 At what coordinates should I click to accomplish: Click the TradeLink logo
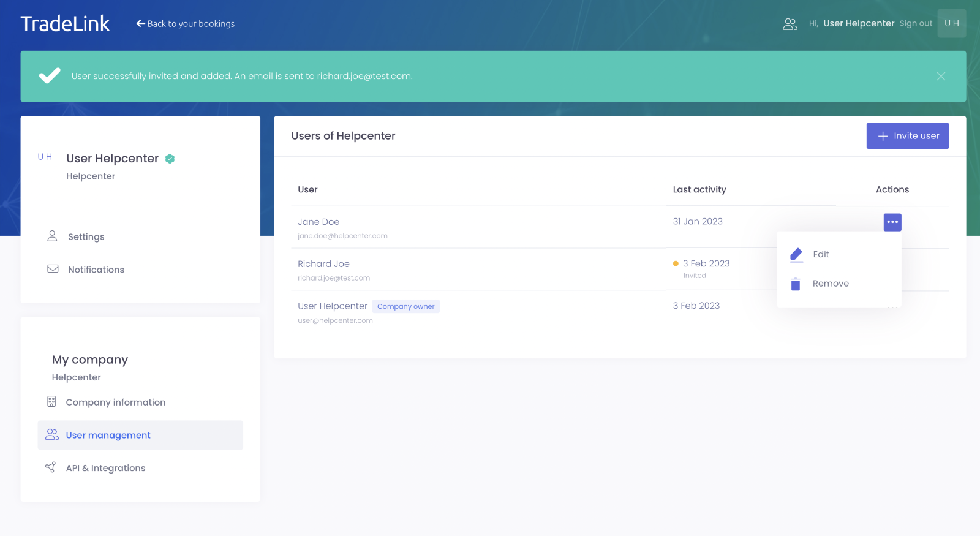tap(65, 24)
